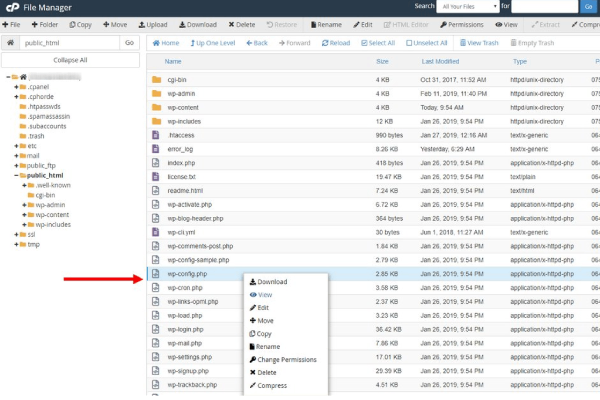Select Change Permissions in context menu

tap(286, 359)
